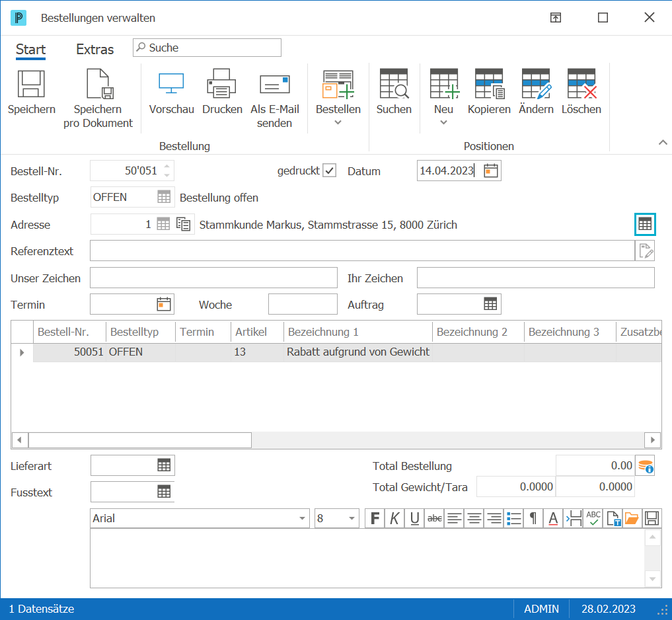
Task: Click the Suche search field
Action: pyautogui.click(x=207, y=48)
